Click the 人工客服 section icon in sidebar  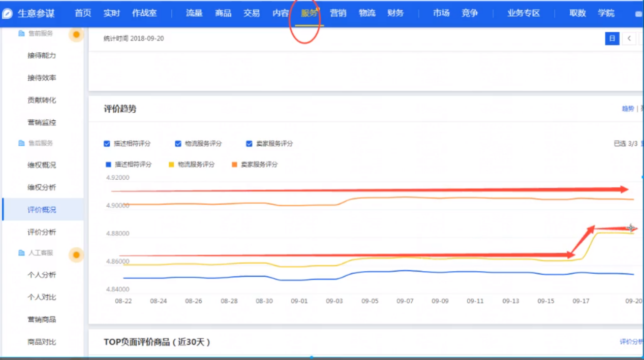21,253
